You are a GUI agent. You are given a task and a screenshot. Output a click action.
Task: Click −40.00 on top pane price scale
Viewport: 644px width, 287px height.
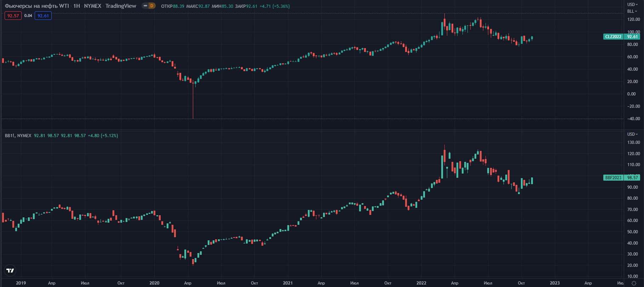tap(633, 118)
